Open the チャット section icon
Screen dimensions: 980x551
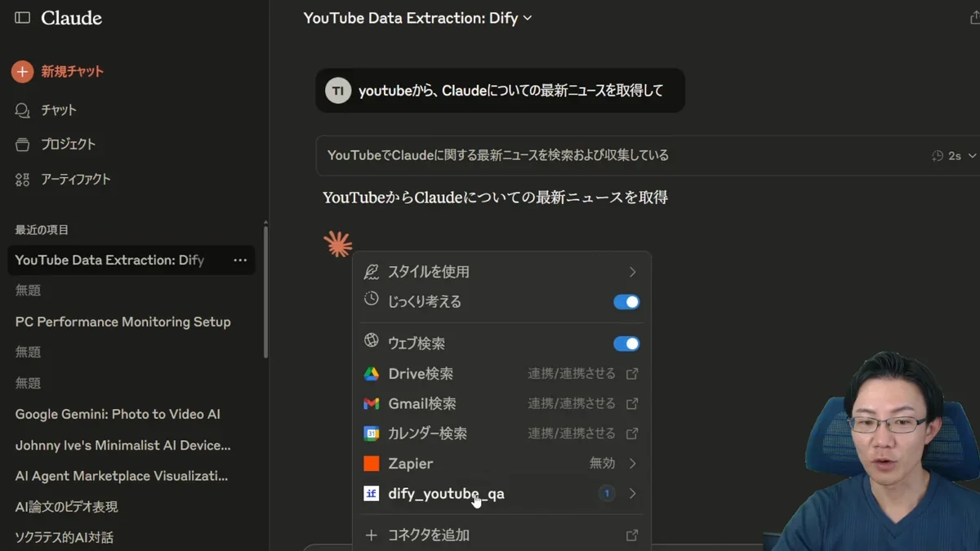pos(23,109)
